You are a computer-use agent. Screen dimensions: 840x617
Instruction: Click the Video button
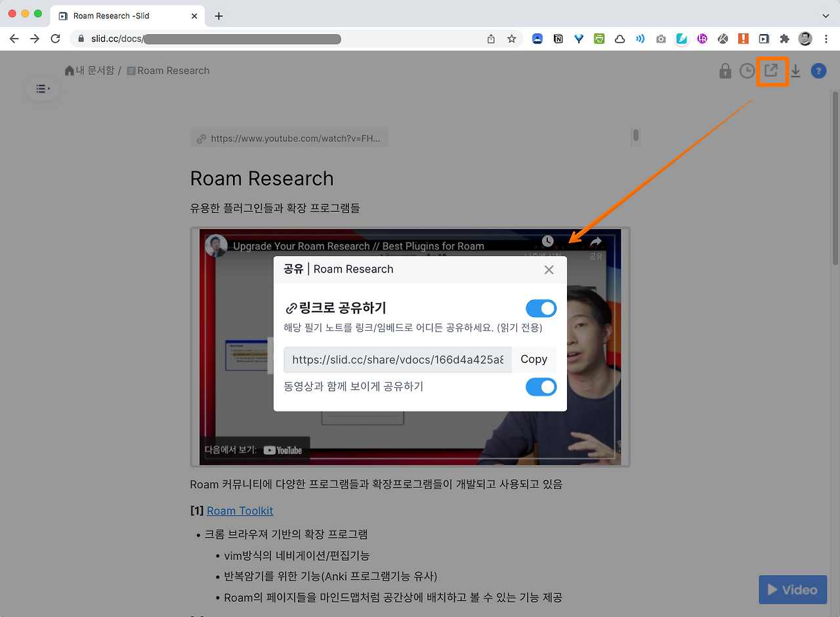(x=793, y=589)
